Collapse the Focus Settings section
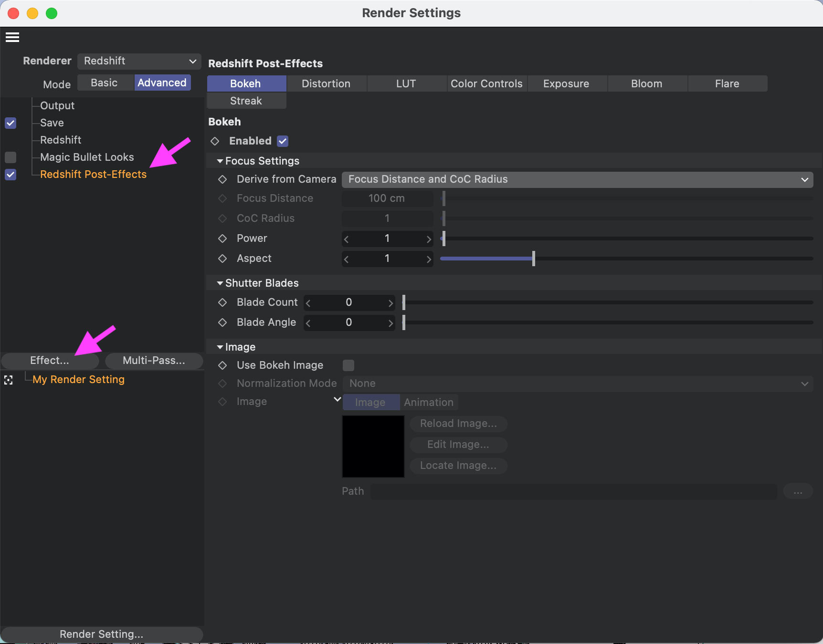This screenshot has width=823, height=644. (x=220, y=161)
